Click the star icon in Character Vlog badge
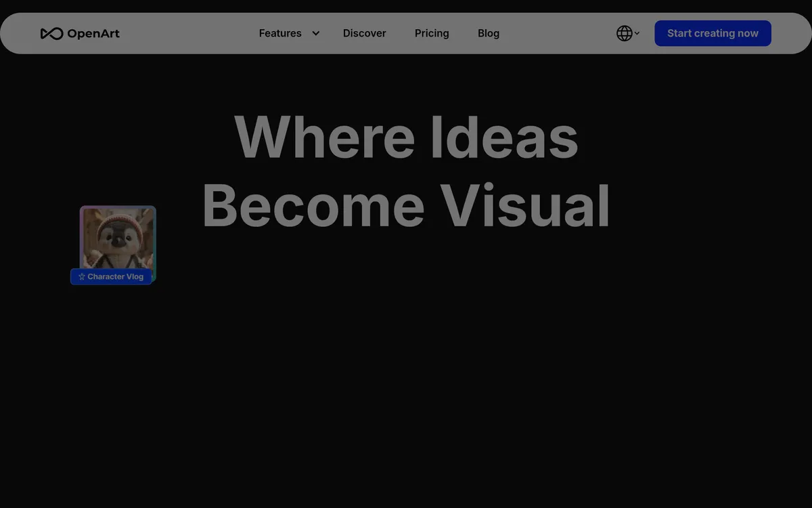The height and width of the screenshot is (508, 812). pyautogui.click(x=82, y=276)
